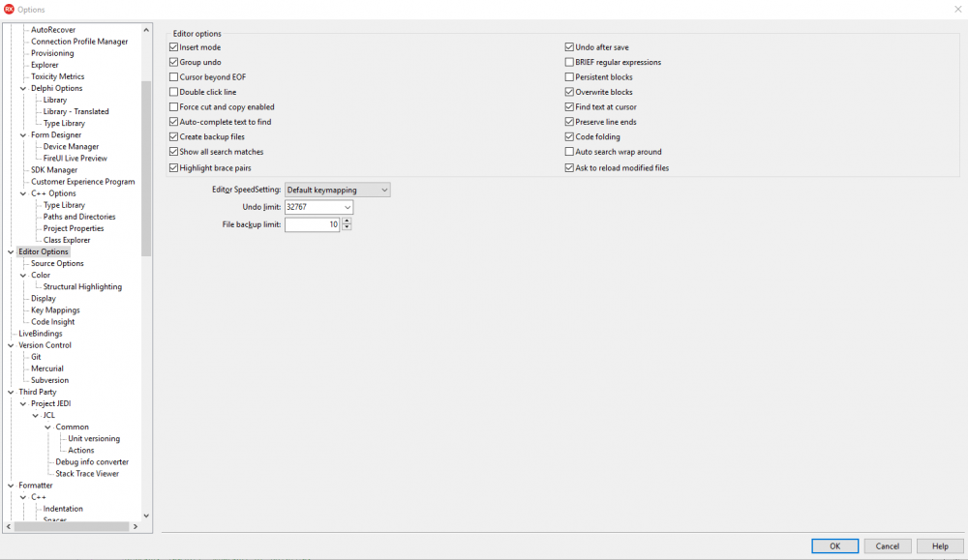This screenshot has height=560, width=968.
Task: Select Source Options in tree
Action: pos(57,263)
